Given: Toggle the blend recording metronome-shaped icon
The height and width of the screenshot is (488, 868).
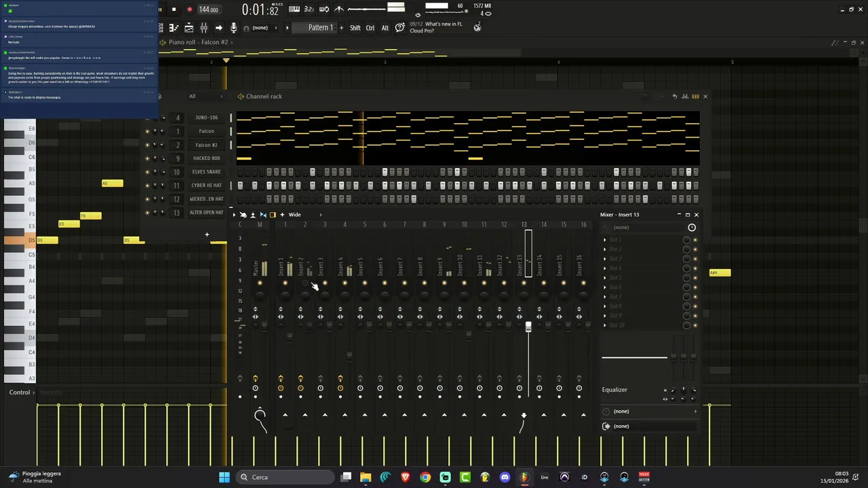Looking at the screenshot, I should [x=339, y=9].
